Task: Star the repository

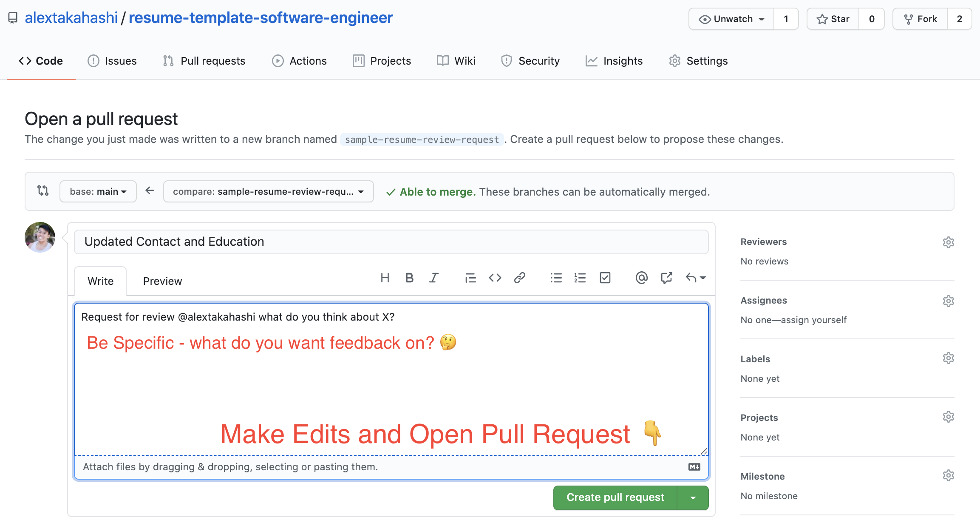Action: click(833, 19)
